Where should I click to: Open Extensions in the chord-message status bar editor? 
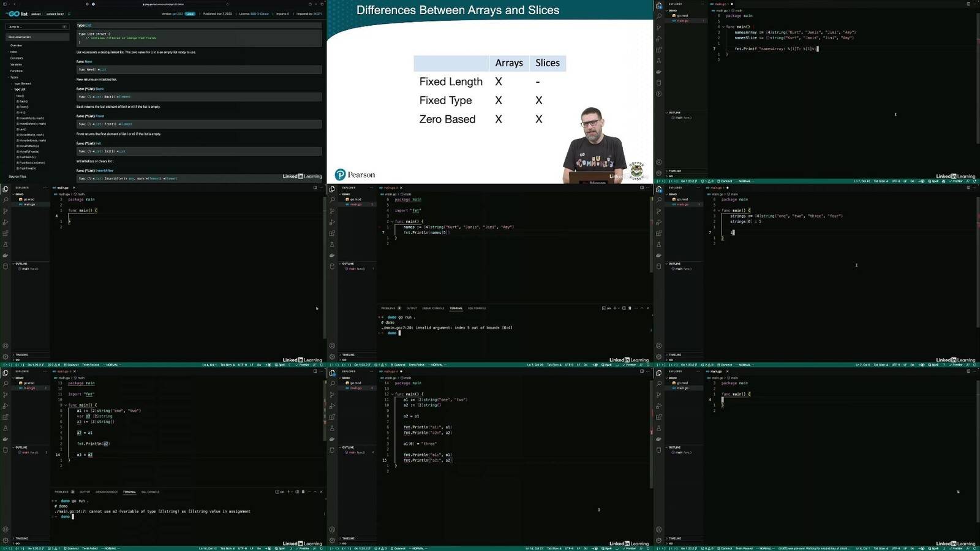[659, 417]
